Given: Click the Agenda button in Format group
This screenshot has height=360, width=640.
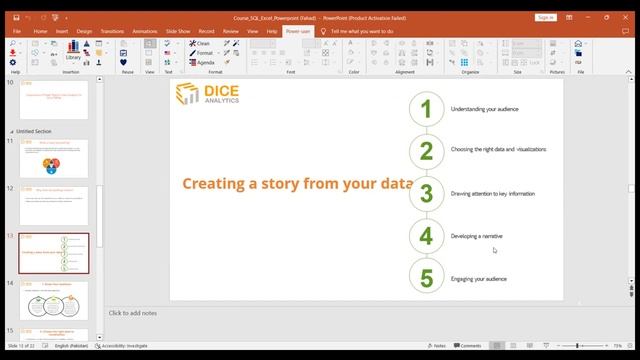Looking at the screenshot, I should 202,62.
